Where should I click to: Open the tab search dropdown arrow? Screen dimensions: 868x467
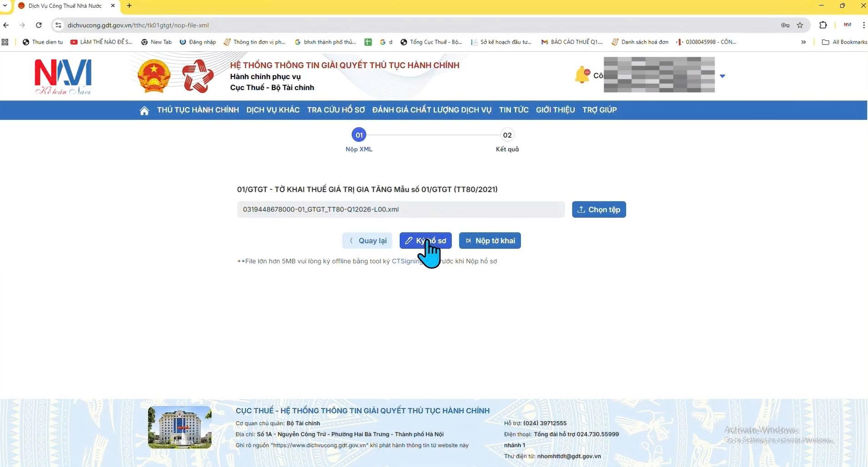point(5,6)
